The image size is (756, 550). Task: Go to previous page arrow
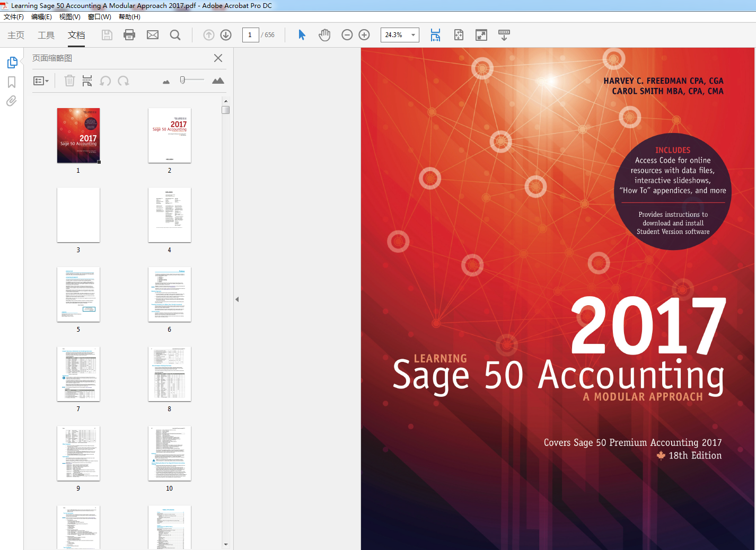click(209, 35)
